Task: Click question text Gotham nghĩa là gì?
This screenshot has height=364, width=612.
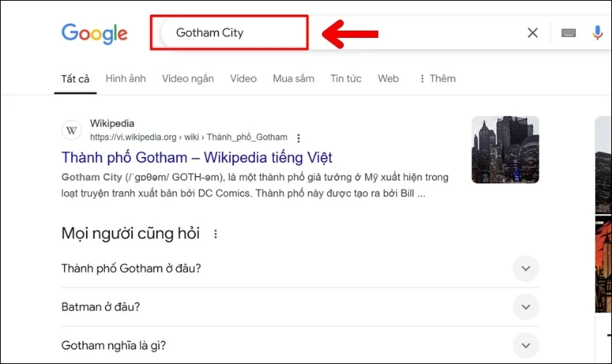Action: coord(114,346)
